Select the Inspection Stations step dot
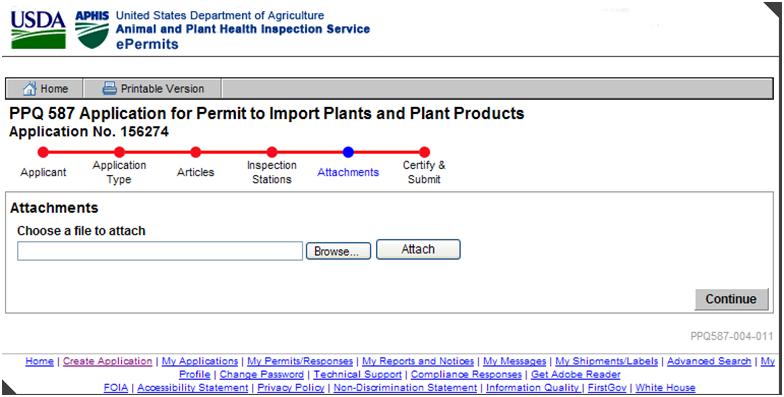Image resolution: width=784 pixels, height=397 pixels. [x=272, y=152]
